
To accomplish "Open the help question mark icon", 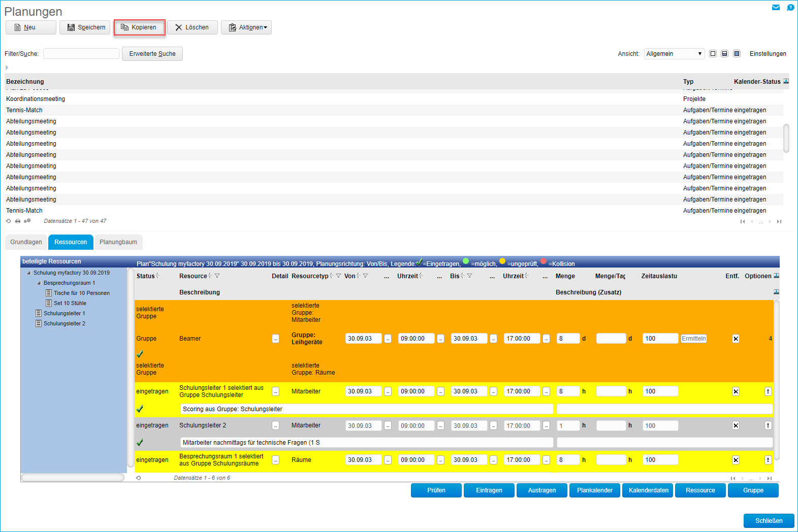I will (x=790, y=7).
